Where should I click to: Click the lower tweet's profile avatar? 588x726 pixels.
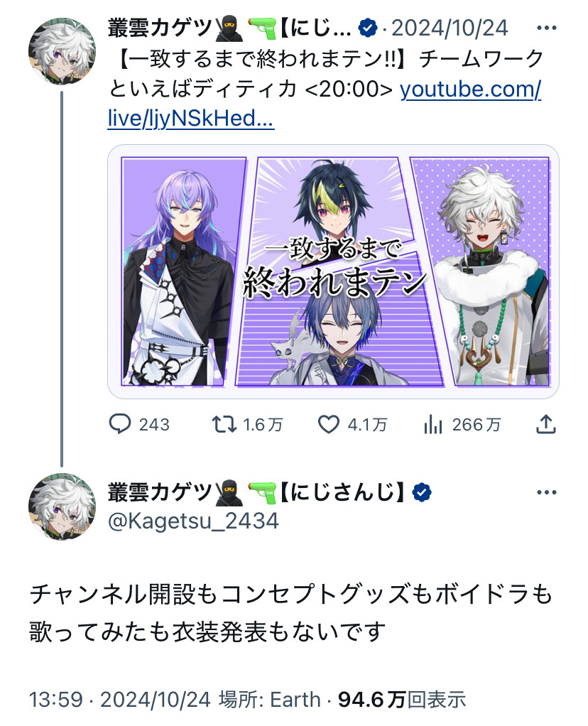point(62,506)
